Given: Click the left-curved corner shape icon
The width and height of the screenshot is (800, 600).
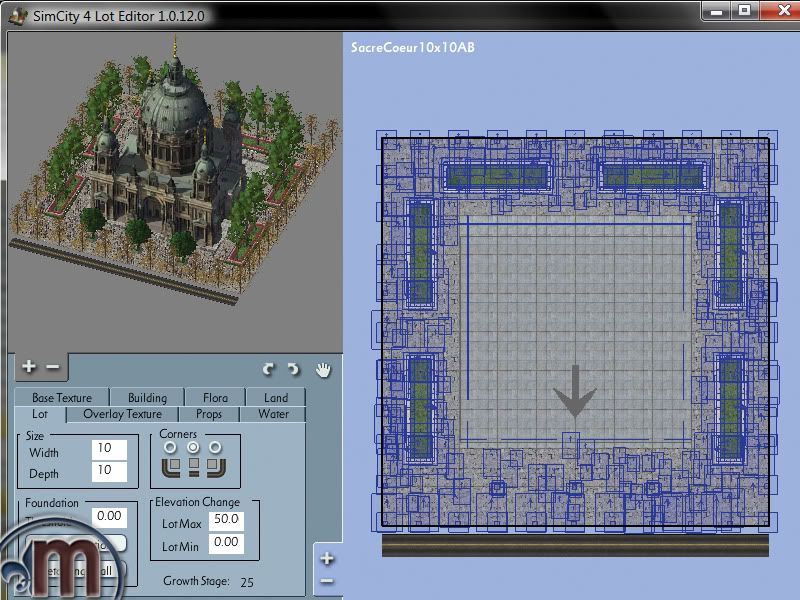Looking at the screenshot, I should pos(171,467).
